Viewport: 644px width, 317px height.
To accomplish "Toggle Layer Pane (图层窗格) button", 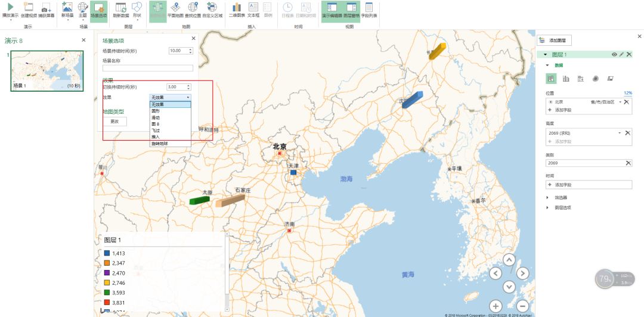I will pos(351,11).
